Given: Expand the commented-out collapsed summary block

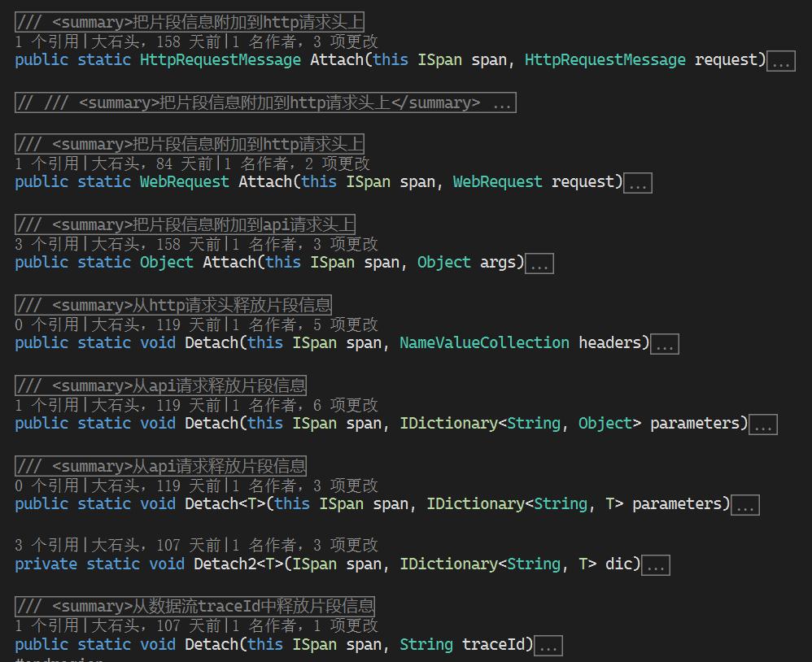Looking at the screenshot, I should [x=265, y=102].
